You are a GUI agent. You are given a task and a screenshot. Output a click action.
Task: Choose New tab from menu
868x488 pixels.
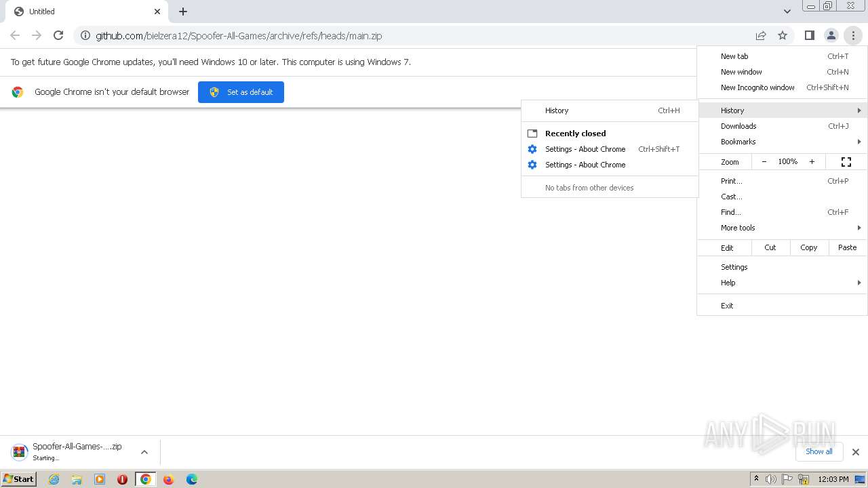click(782, 56)
